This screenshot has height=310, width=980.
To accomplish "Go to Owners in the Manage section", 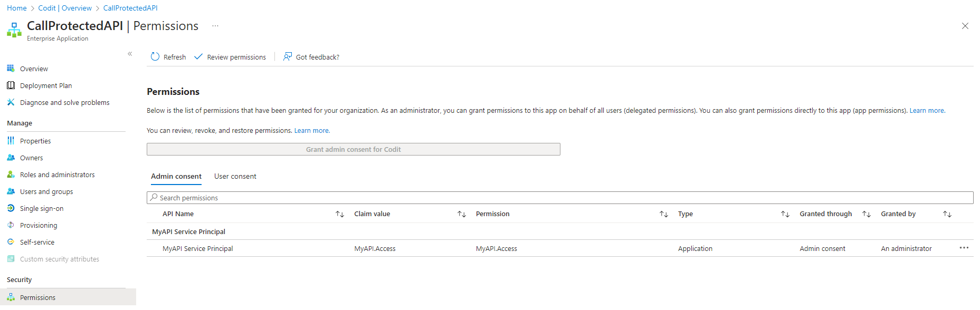I will (31, 158).
